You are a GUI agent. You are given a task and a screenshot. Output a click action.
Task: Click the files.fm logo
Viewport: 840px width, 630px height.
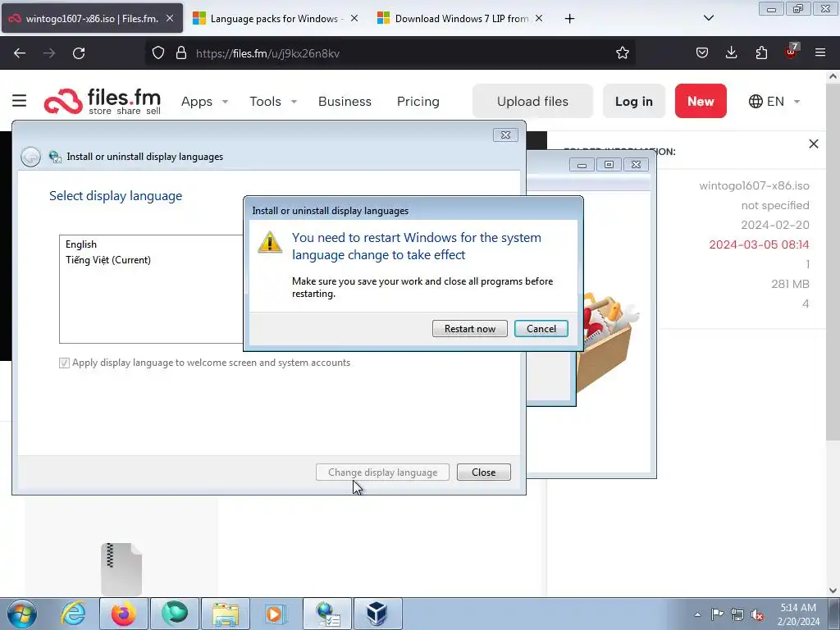coord(103,101)
